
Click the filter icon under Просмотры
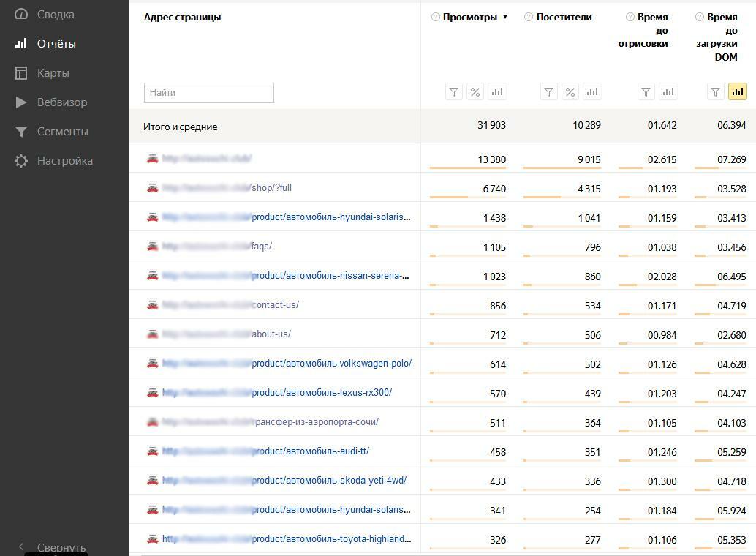click(453, 92)
